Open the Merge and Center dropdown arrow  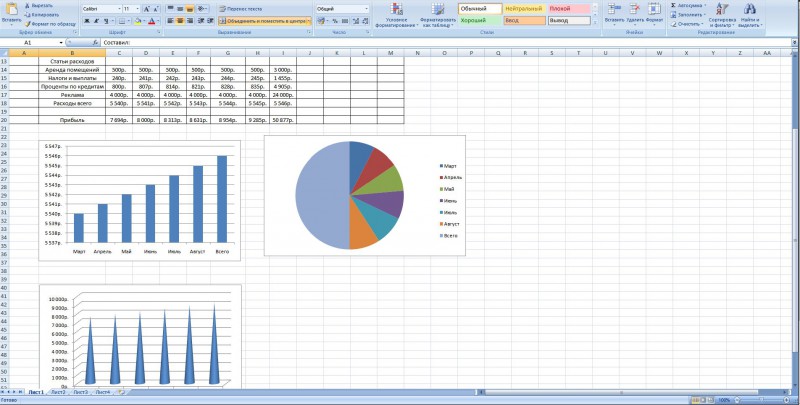309,21
